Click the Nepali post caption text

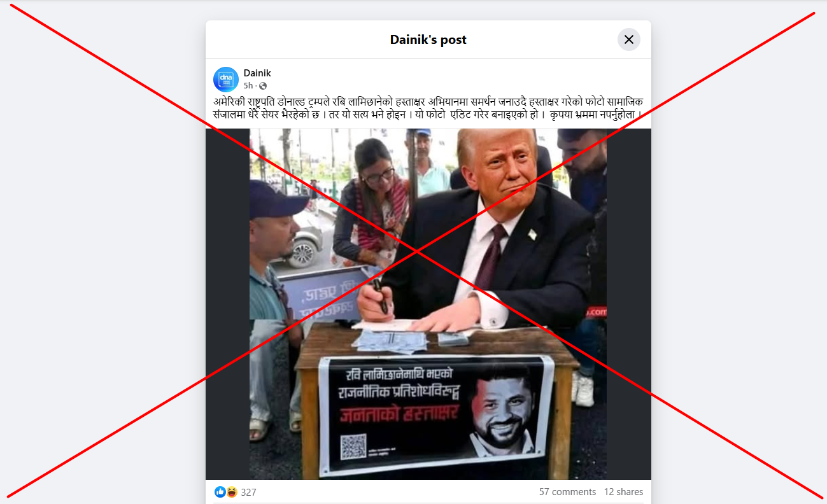(428, 108)
